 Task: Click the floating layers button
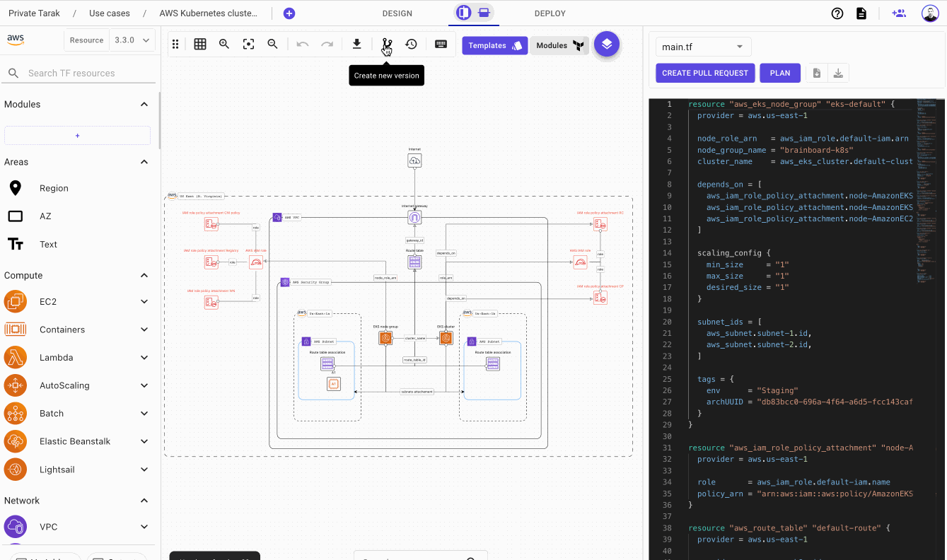click(x=607, y=44)
